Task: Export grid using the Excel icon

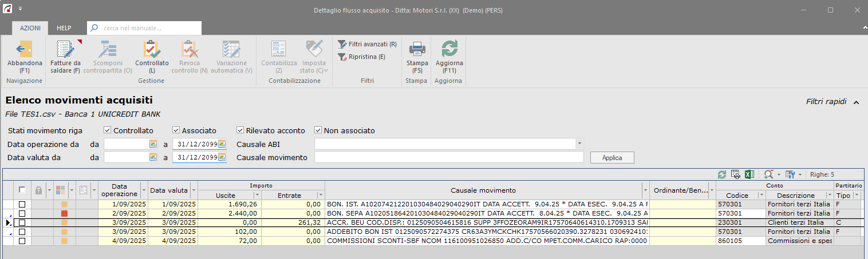Action: pos(749,174)
